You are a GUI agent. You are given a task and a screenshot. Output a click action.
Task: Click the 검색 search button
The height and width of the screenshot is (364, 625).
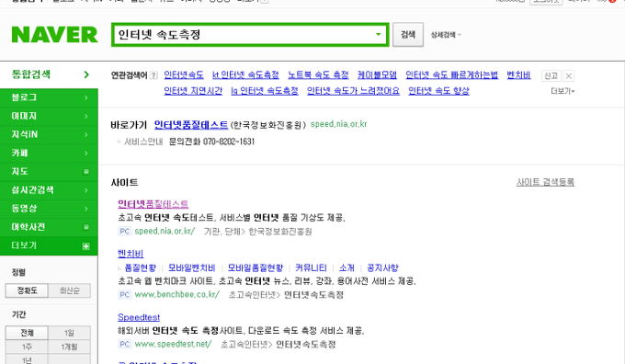(408, 35)
